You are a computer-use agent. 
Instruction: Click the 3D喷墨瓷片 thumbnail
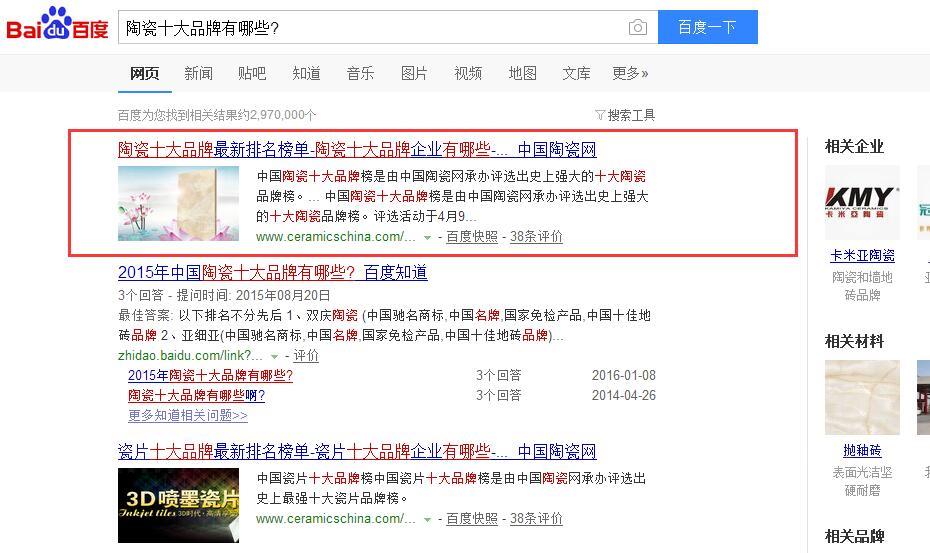179,506
